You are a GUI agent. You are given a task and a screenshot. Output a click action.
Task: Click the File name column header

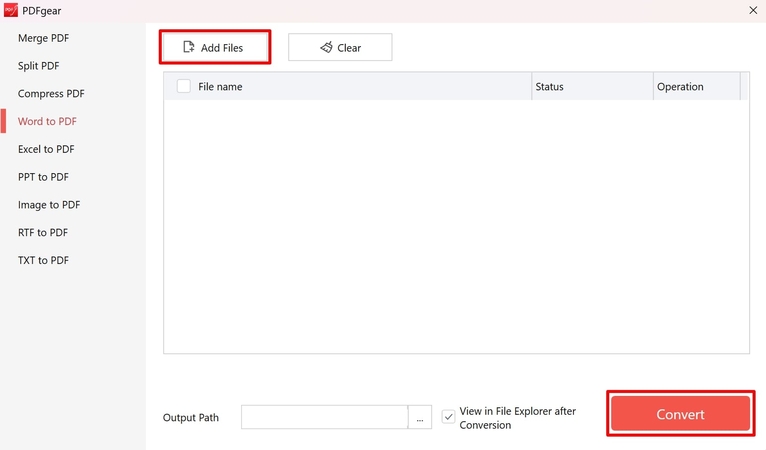[x=220, y=87]
